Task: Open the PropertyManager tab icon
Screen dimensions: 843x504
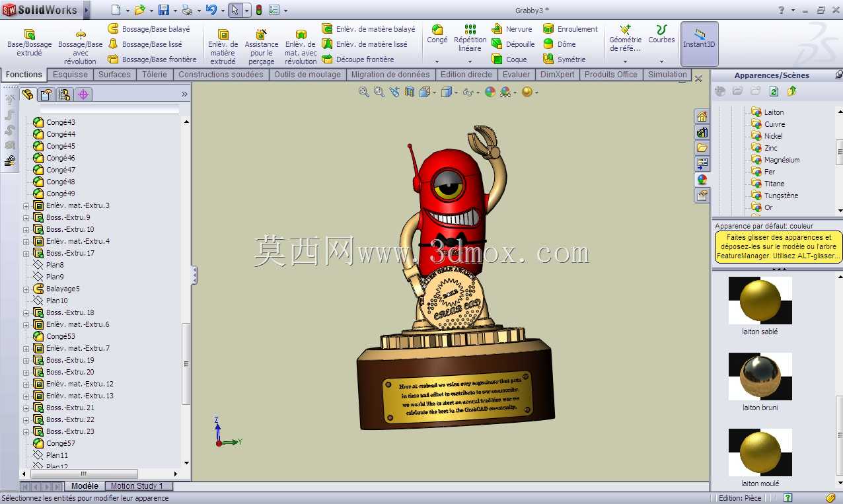Action: click(46, 94)
